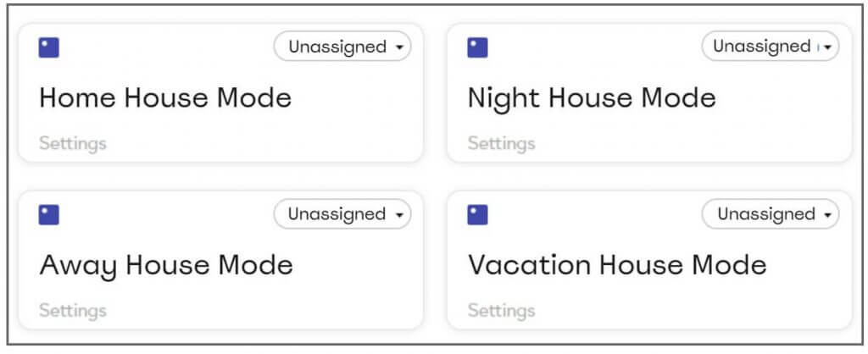Click the dropdown arrow on Vacation House Mode card
868x354 pixels.
(x=827, y=215)
